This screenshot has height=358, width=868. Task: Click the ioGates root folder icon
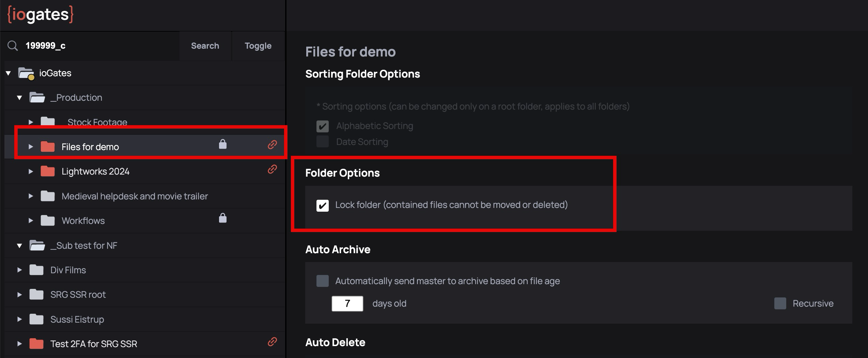pos(26,73)
